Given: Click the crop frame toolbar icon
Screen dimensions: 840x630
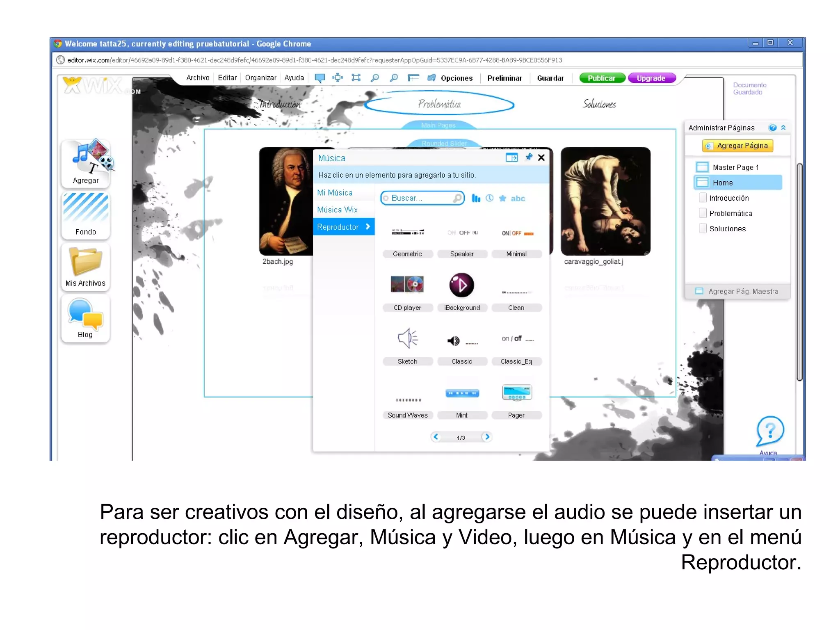Looking at the screenshot, I should pyautogui.click(x=356, y=78).
